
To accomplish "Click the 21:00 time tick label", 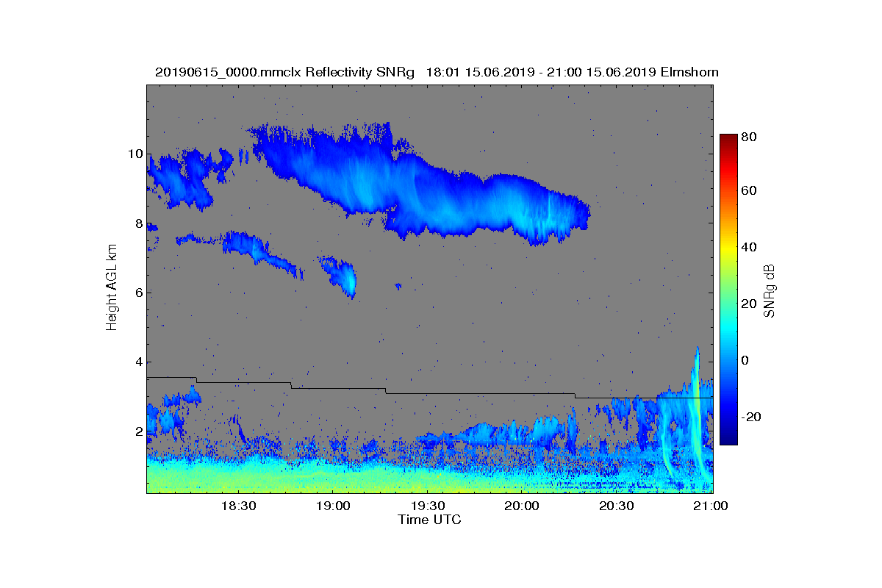I will pyautogui.click(x=711, y=506).
